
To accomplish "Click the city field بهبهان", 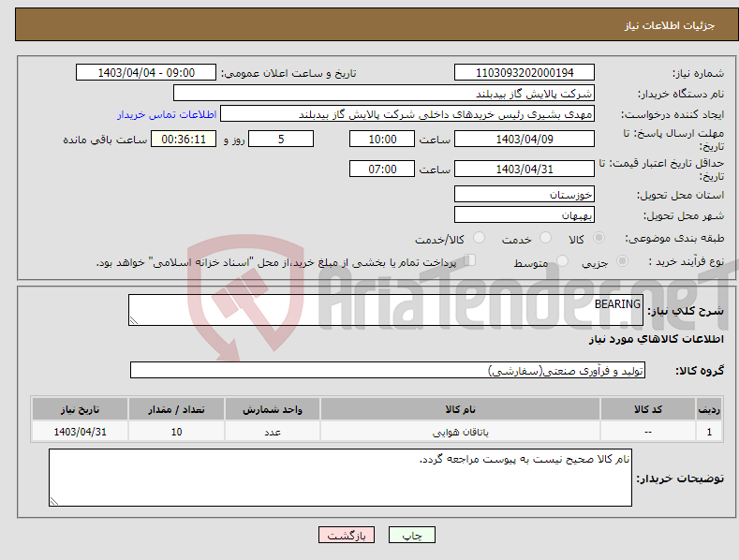I will pyautogui.click(x=525, y=215).
